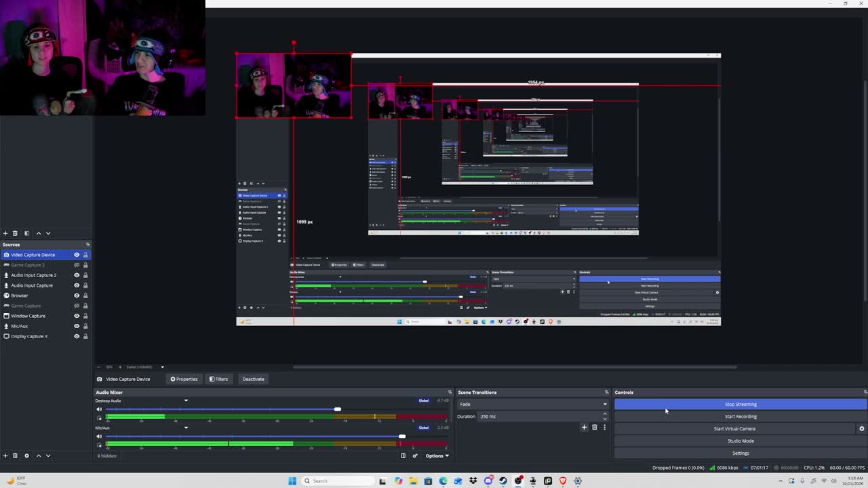Viewport: 868px width, 488px height.
Task: Select the Window Capture source row
Action: (x=46, y=316)
